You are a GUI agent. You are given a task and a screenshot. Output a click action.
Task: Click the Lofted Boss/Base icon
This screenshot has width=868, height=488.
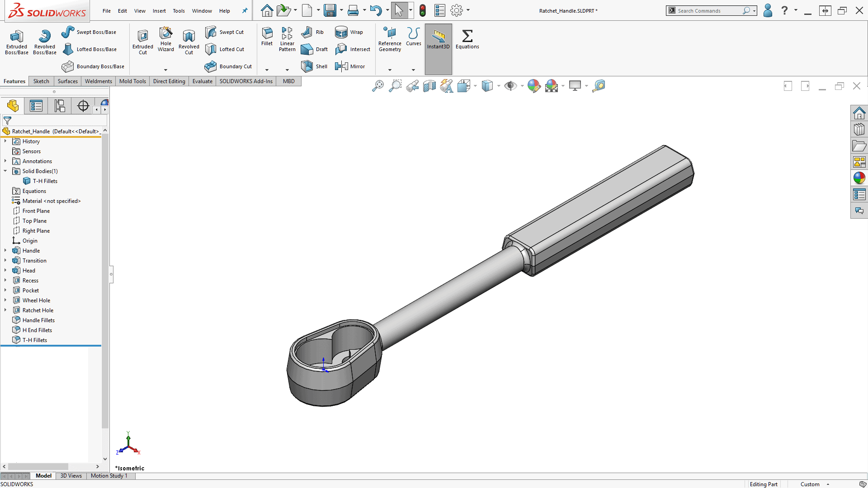[x=68, y=49]
